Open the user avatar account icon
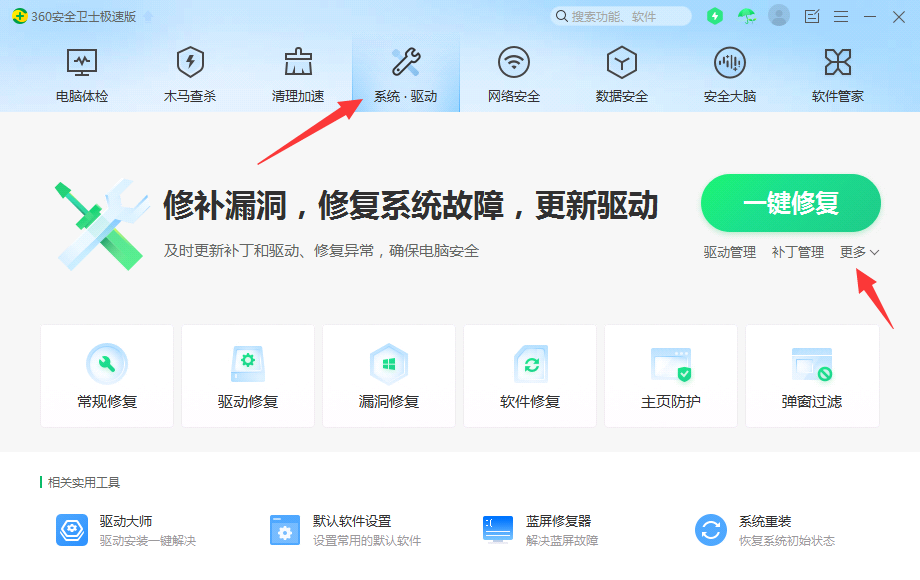 tap(779, 16)
